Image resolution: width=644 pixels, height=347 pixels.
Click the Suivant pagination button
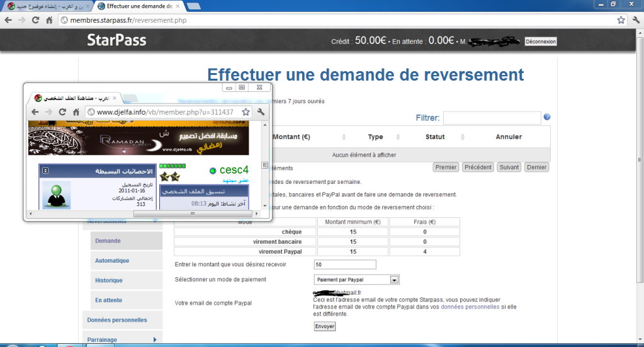(x=509, y=167)
